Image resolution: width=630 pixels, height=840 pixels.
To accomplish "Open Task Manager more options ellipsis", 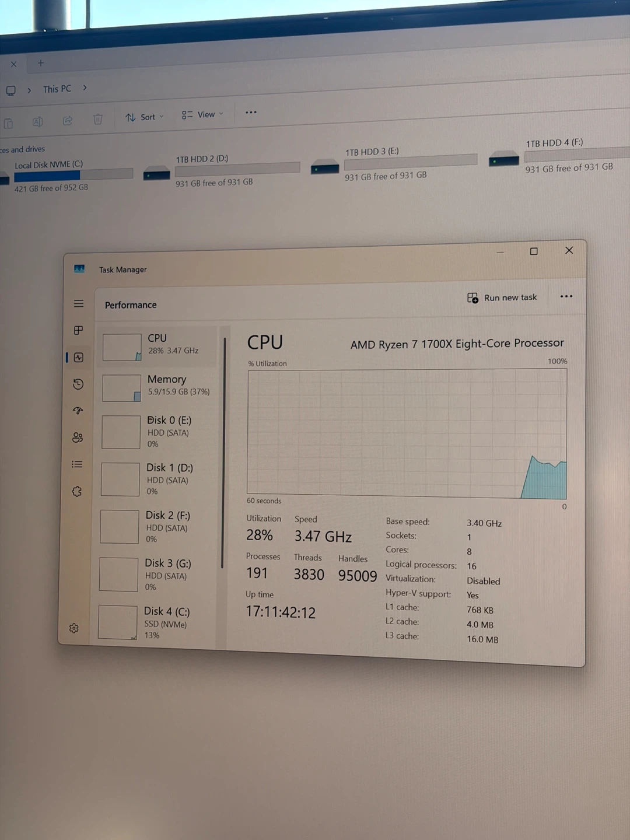I will (566, 296).
